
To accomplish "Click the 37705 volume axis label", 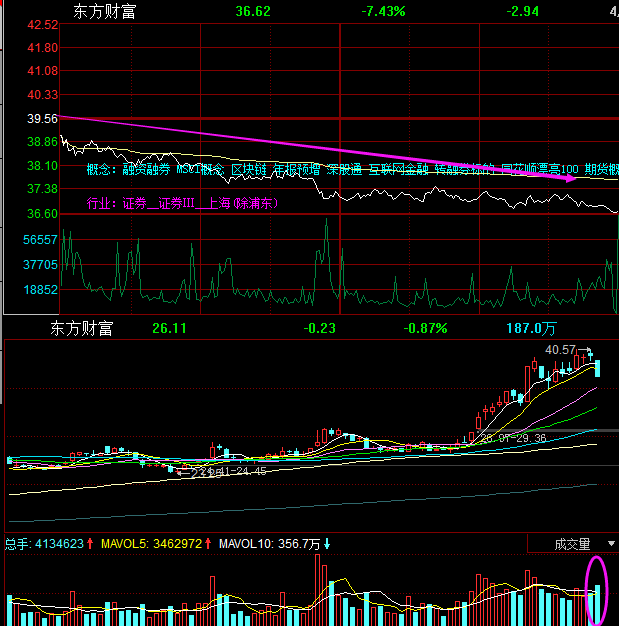I will pos(40,265).
